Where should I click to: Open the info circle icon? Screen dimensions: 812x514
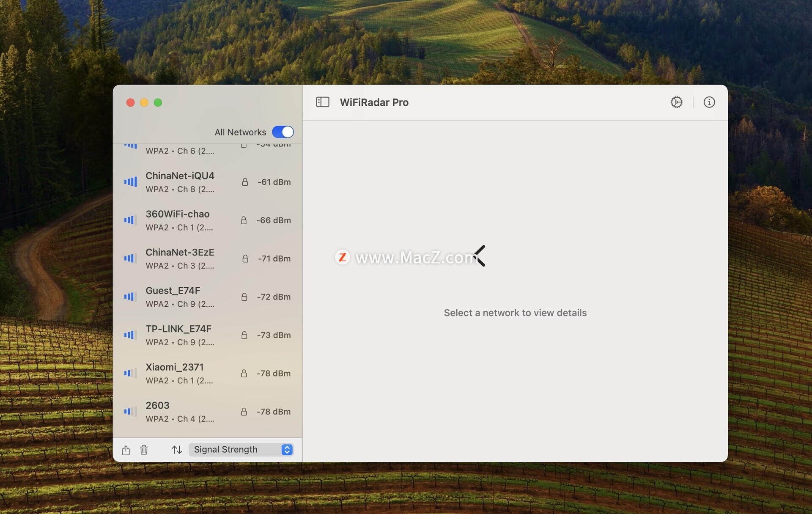[x=709, y=102]
